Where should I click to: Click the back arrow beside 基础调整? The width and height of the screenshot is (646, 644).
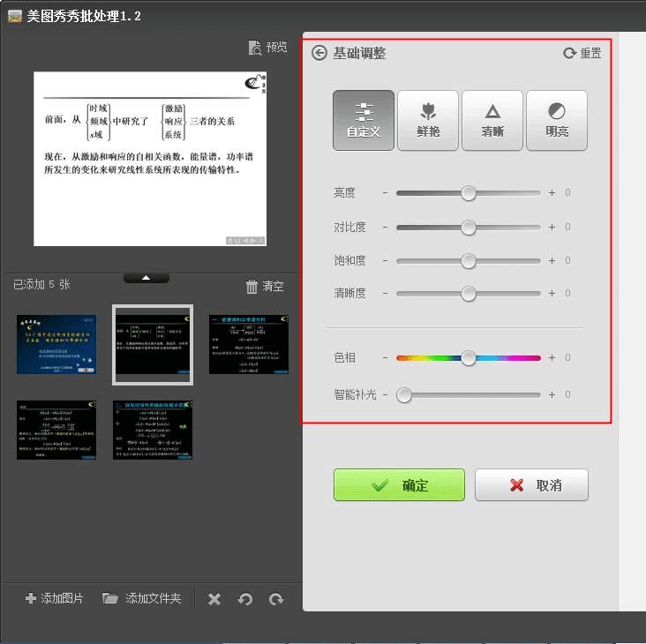click(x=319, y=53)
